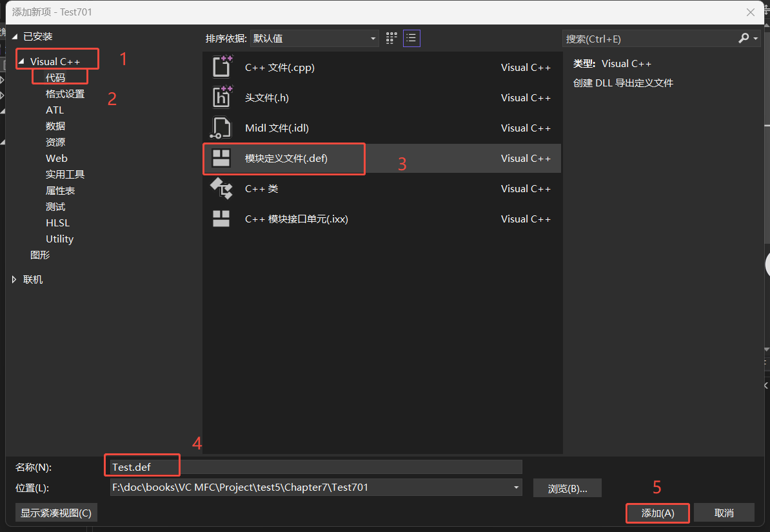Image resolution: width=770 pixels, height=532 pixels.
Task: Click 显示紧凑视图(C)
Action: [55, 512]
